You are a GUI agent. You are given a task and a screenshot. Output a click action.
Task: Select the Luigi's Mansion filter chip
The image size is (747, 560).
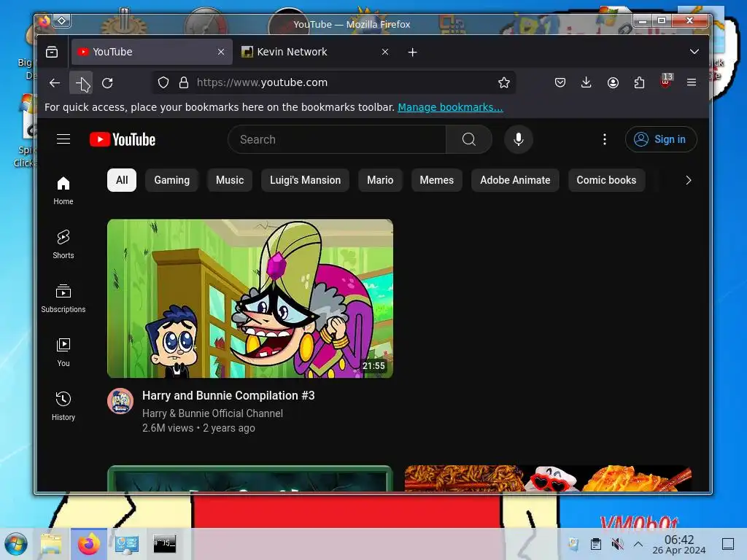coord(306,180)
